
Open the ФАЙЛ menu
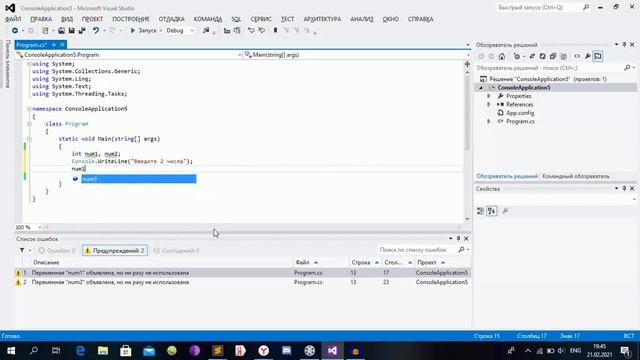13,19
